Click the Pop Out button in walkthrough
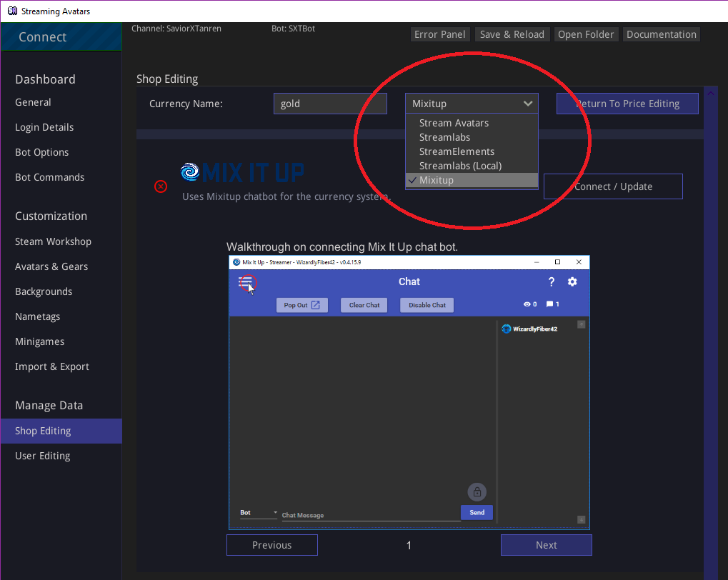This screenshot has width=728, height=580. click(x=301, y=305)
